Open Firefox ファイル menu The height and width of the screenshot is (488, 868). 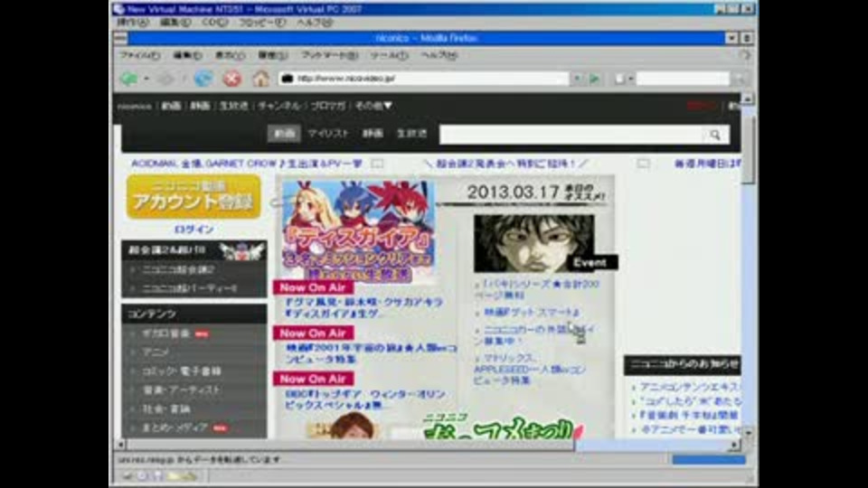point(139,55)
